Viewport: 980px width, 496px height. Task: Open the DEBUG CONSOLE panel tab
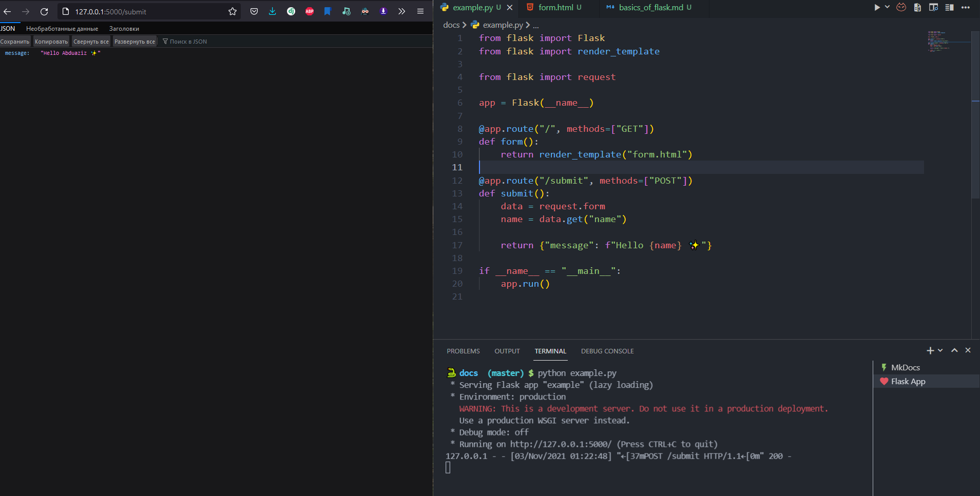607,351
